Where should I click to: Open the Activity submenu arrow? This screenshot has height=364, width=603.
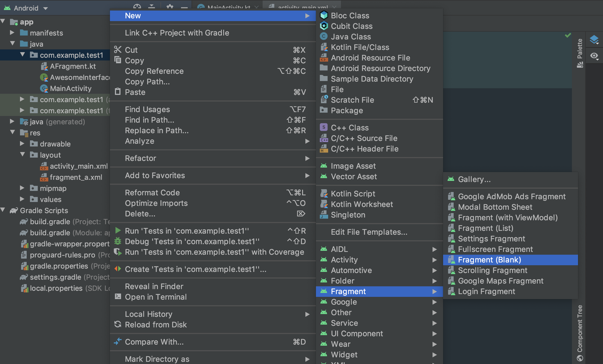(x=434, y=260)
